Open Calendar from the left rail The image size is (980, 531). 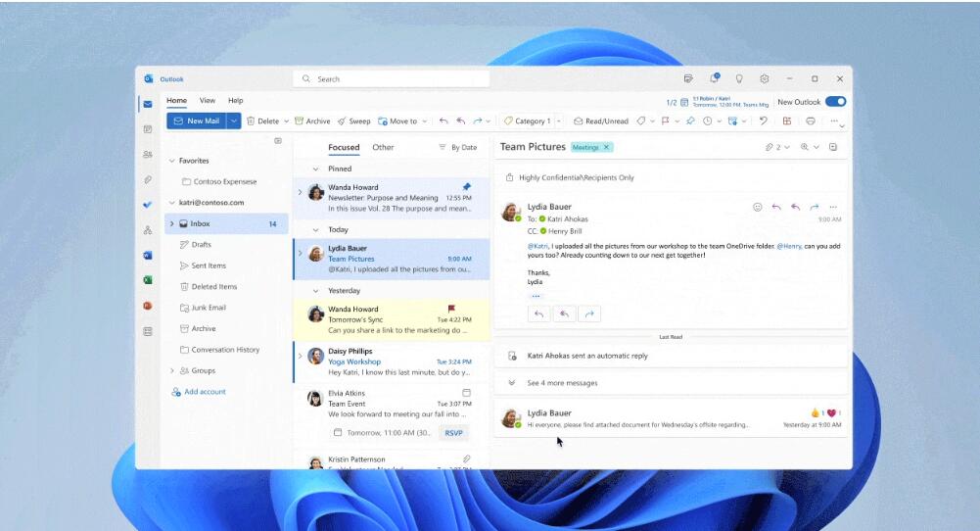[x=148, y=129]
